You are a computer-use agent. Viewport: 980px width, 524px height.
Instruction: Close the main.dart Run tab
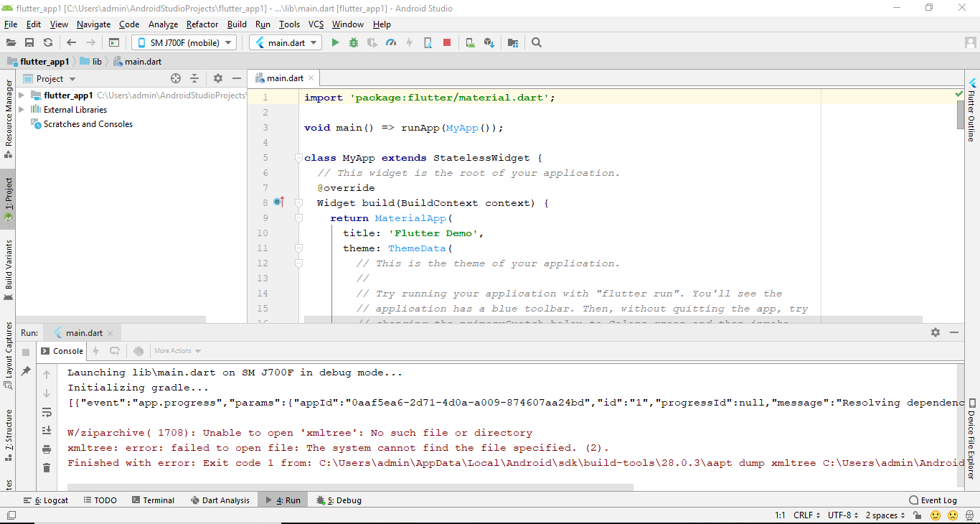click(111, 333)
